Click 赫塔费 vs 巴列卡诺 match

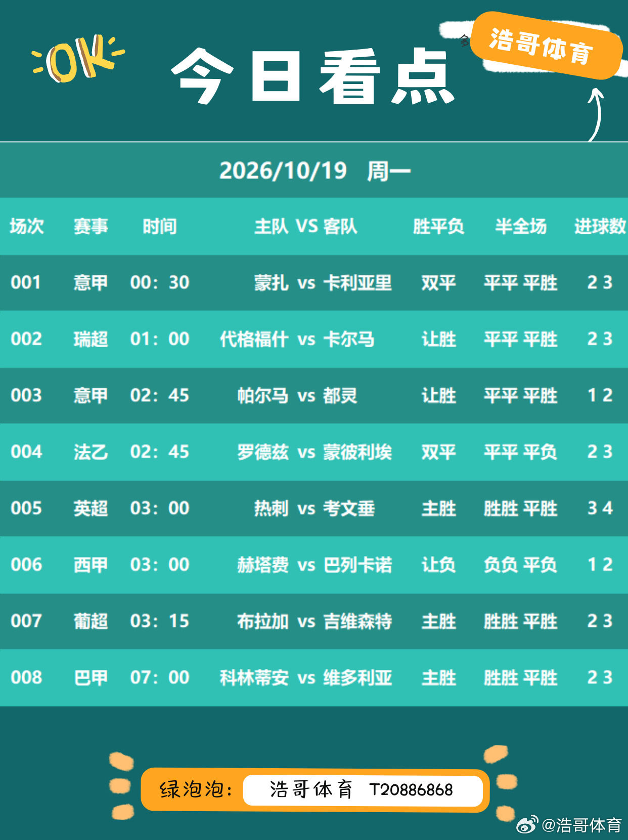click(315, 564)
